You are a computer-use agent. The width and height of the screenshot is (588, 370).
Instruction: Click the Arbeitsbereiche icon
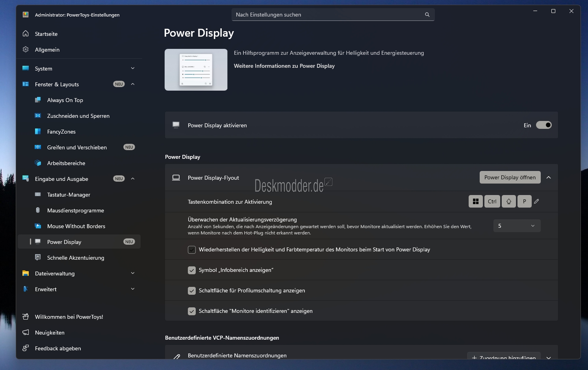coord(38,163)
